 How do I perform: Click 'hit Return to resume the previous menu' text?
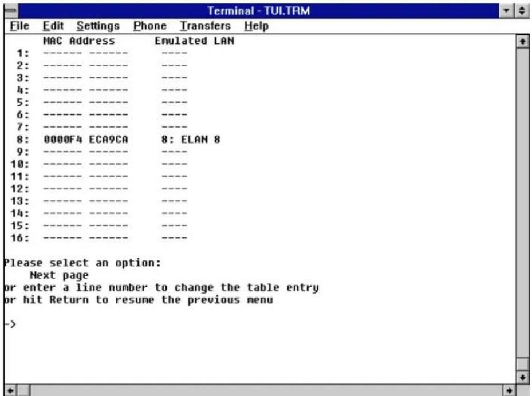tap(148, 300)
